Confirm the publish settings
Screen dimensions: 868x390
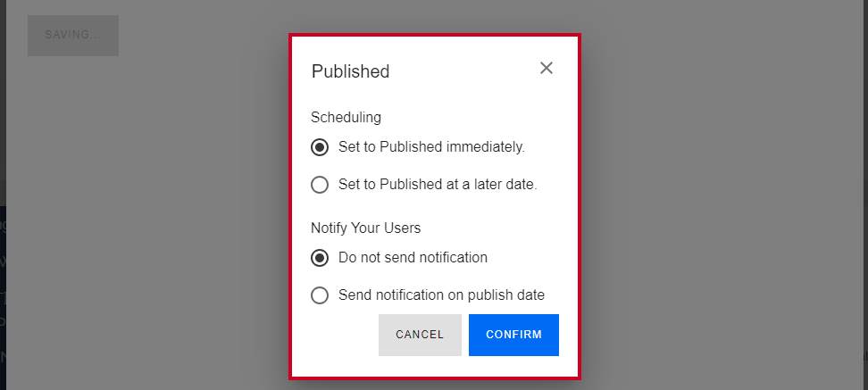(x=513, y=335)
